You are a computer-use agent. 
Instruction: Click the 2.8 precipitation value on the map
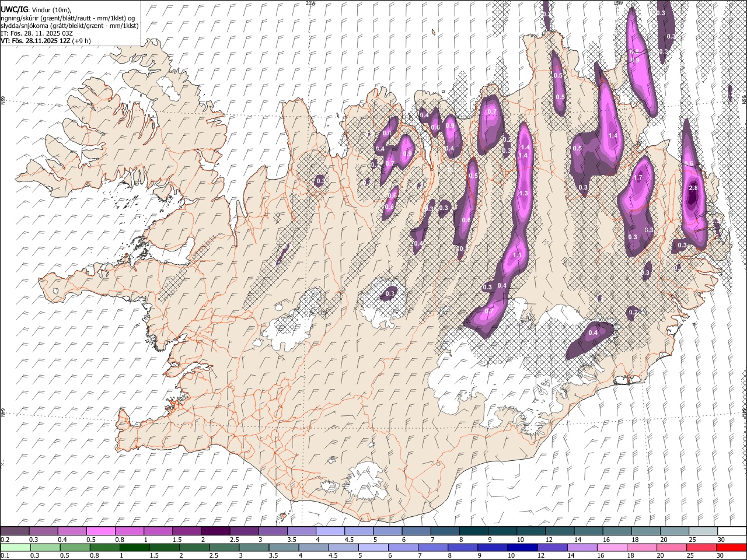[693, 188]
